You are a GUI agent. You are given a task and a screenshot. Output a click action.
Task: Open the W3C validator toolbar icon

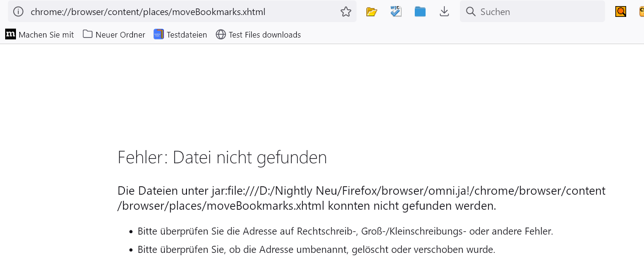tap(396, 12)
